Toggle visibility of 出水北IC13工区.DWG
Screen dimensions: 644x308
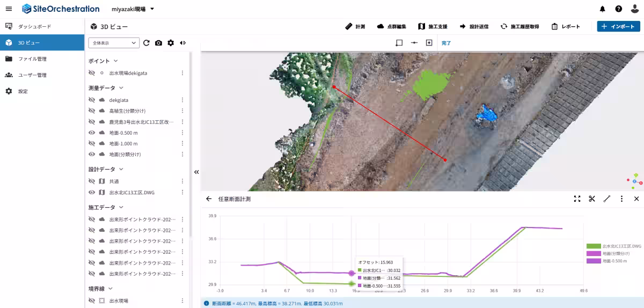92,193
